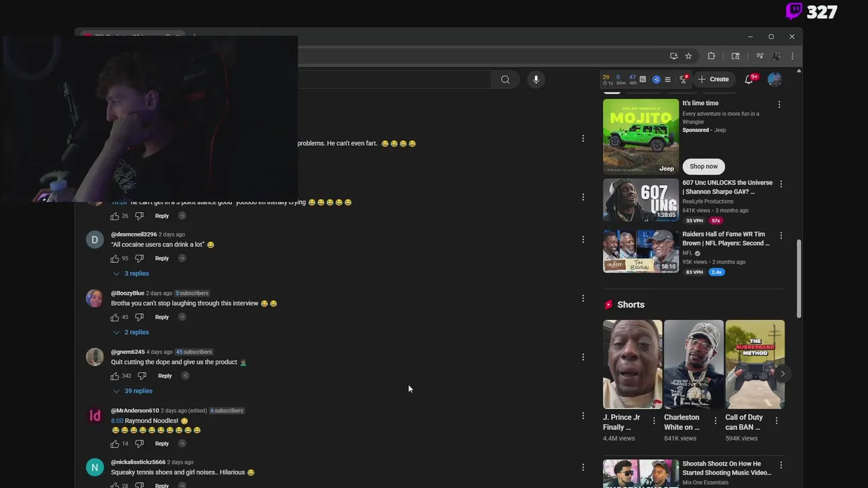
Task: Open the browser tab search icon
Action: (x=735, y=56)
